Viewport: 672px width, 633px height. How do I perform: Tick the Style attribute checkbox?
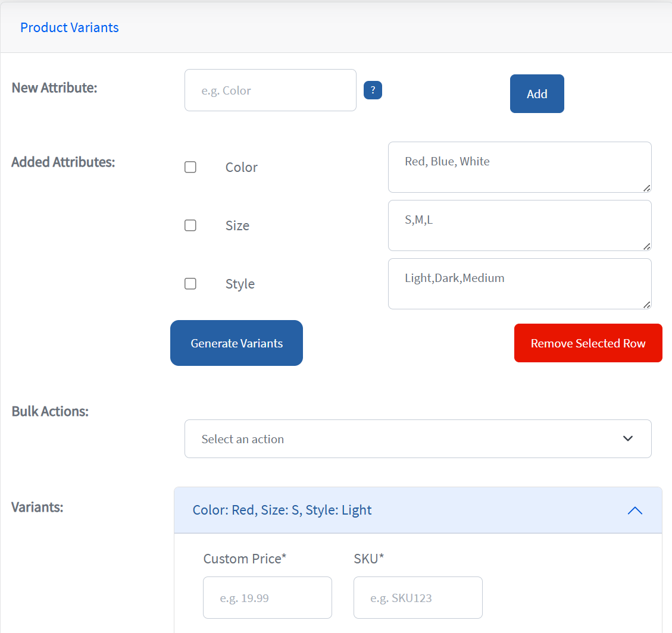click(190, 284)
